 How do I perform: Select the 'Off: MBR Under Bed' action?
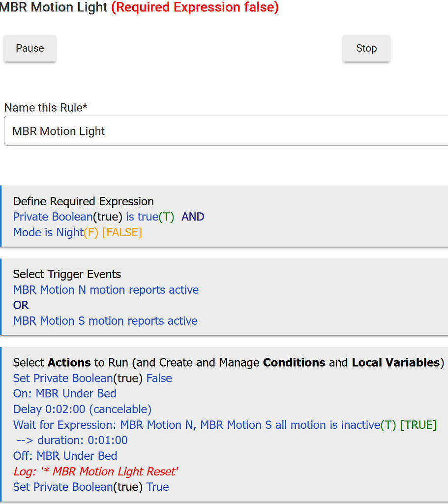(65, 456)
